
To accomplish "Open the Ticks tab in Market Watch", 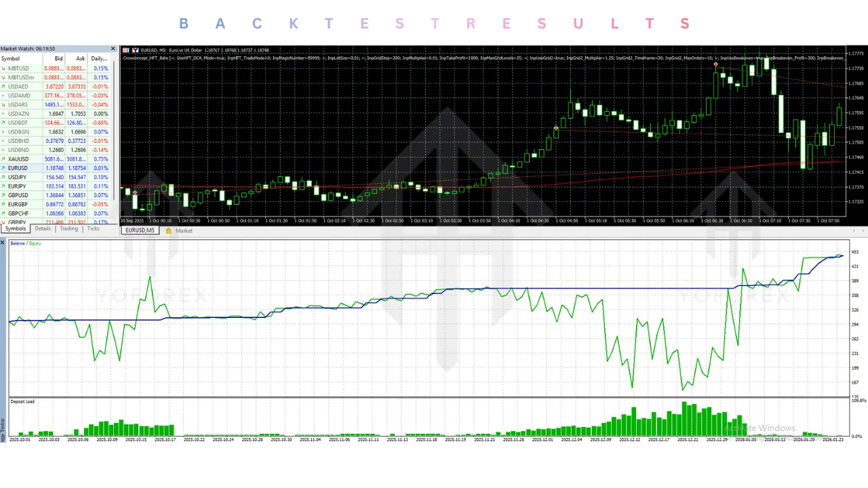I will (x=93, y=229).
